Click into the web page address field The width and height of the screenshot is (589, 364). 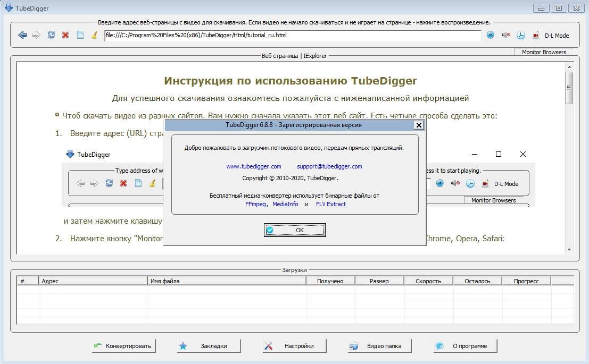pyautogui.click(x=293, y=35)
